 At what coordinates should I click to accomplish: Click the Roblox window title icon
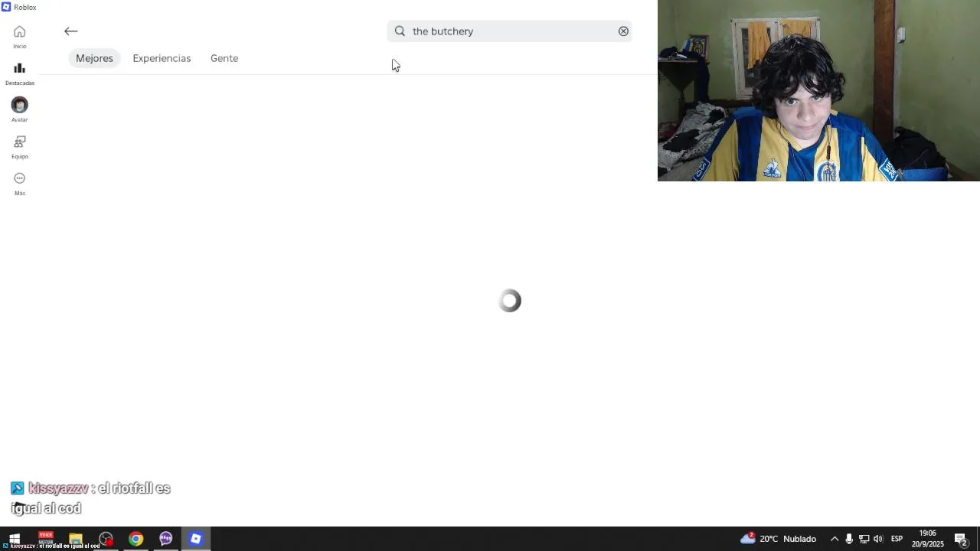(x=6, y=7)
